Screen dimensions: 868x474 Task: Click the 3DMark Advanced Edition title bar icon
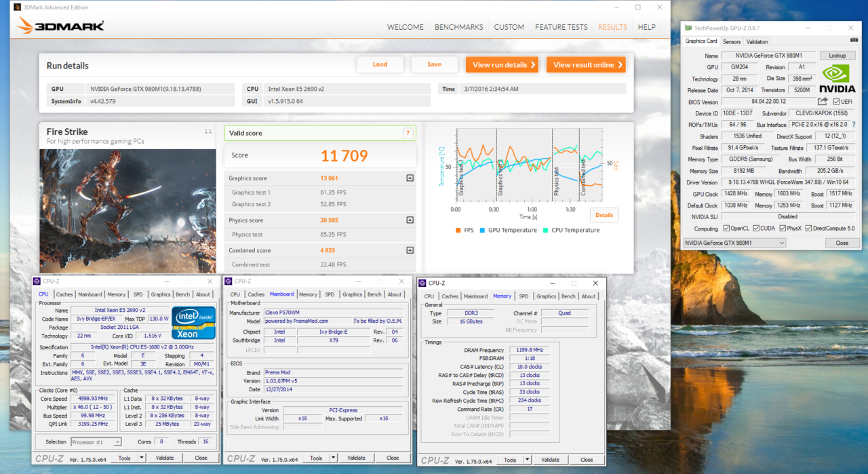point(16,7)
